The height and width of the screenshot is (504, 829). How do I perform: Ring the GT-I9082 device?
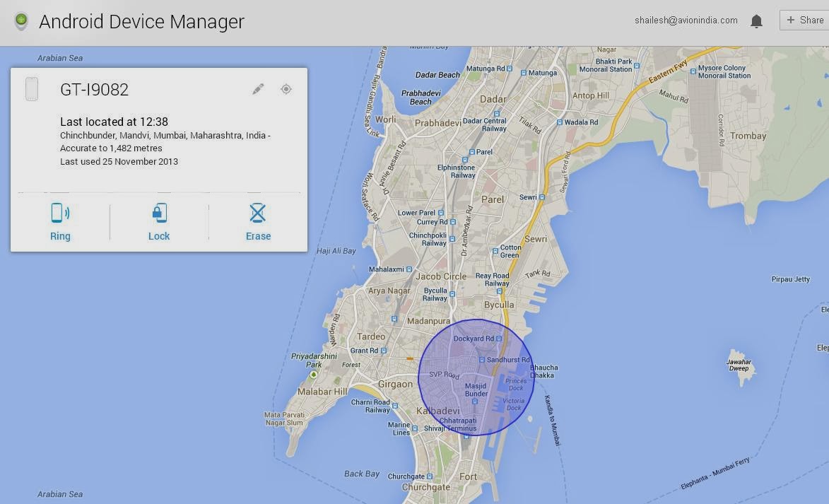[x=60, y=222]
